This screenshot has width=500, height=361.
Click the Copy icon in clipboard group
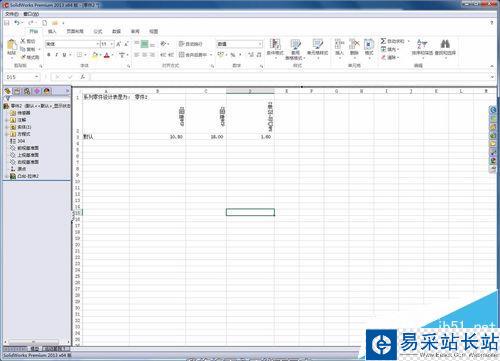23,49
